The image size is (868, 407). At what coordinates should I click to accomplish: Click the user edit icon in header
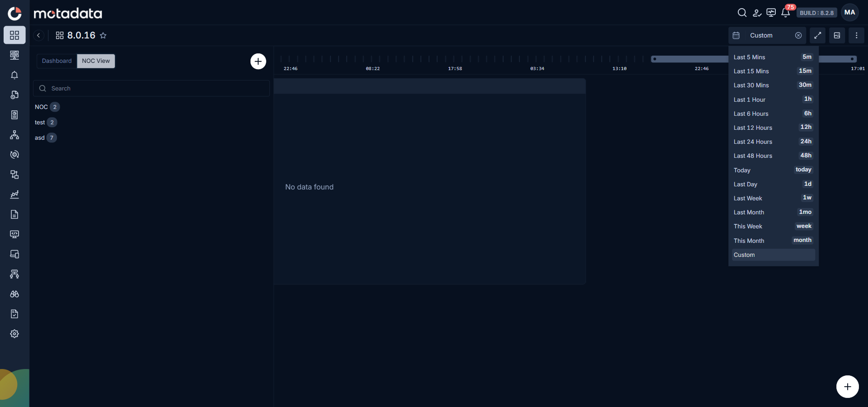coord(757,13)
